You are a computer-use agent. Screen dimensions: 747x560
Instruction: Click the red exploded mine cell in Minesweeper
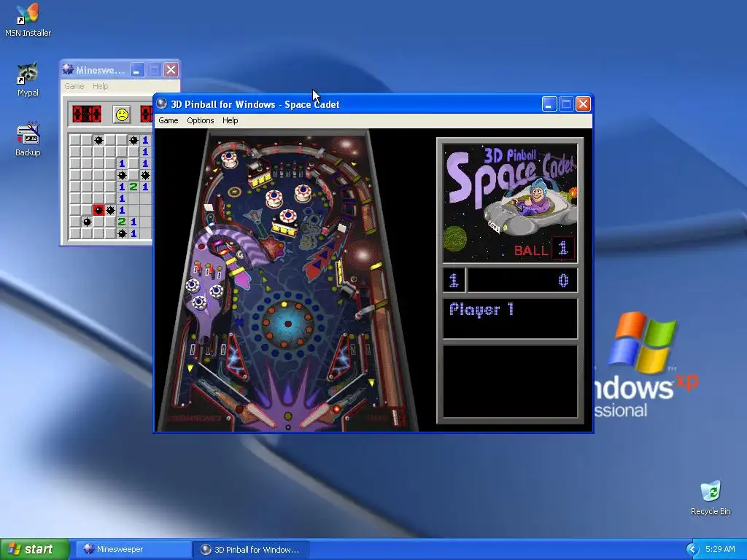98,210
